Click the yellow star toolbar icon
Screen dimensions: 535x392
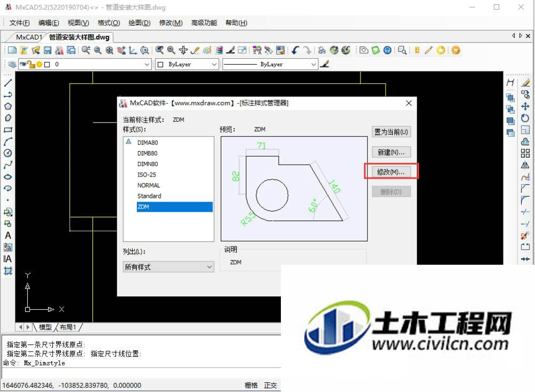tap(441, 50)
